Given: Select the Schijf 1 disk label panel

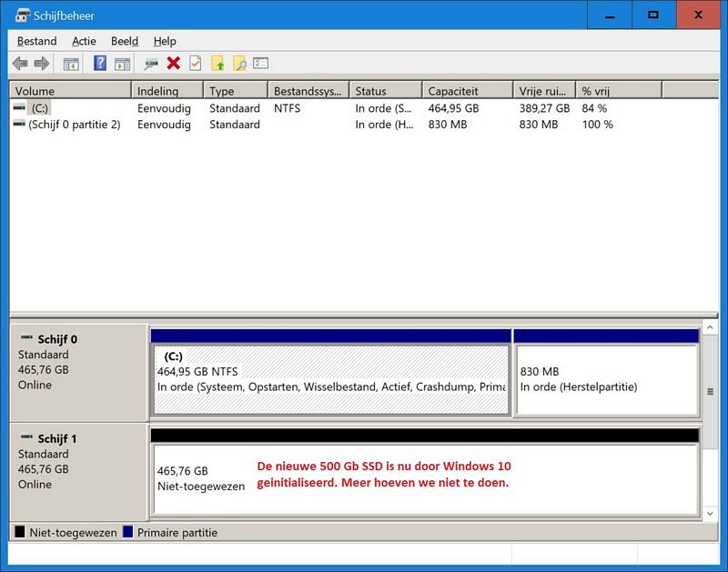Looking at the screenshot, I should (78, 472).
